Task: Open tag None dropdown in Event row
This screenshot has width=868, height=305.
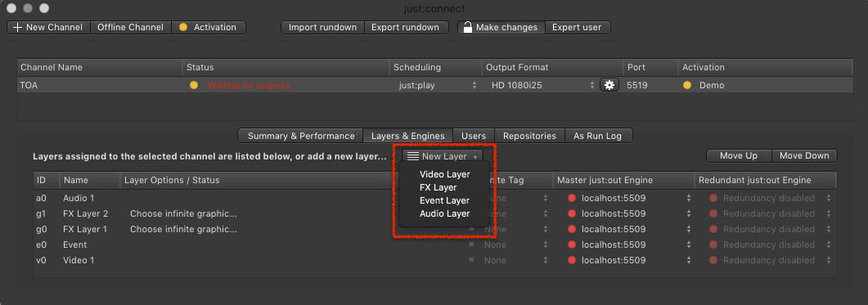Action: coord(515,244)
